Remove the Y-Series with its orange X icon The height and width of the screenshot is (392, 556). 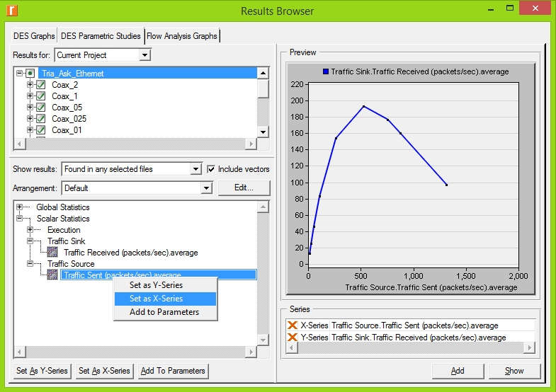pyautogui.click(x=293, y=337)
